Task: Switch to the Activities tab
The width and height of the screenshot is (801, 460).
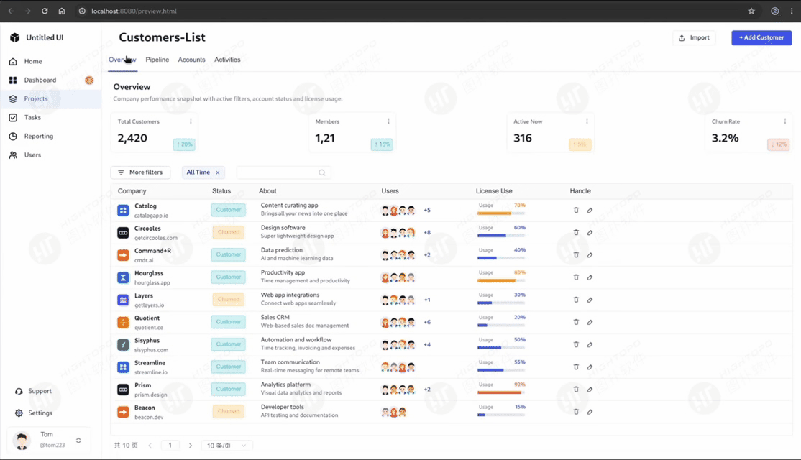Action: 227,60
